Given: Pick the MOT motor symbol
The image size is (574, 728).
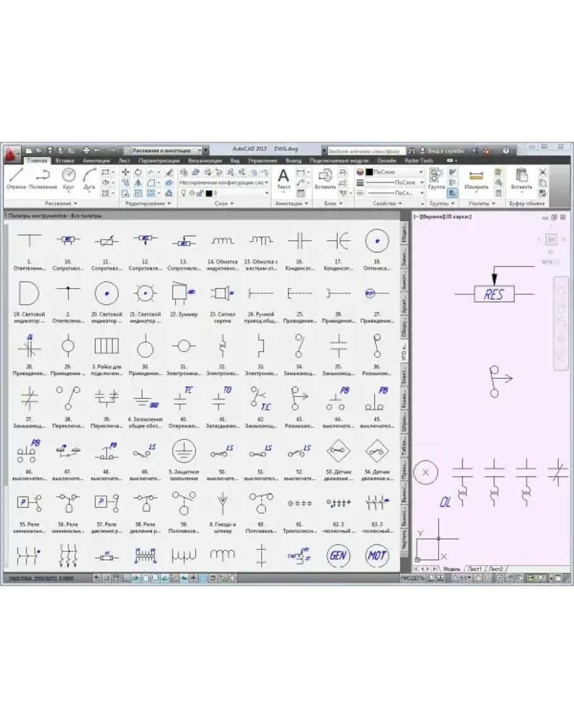Looking at the screenshot, I should pos(377,555).
